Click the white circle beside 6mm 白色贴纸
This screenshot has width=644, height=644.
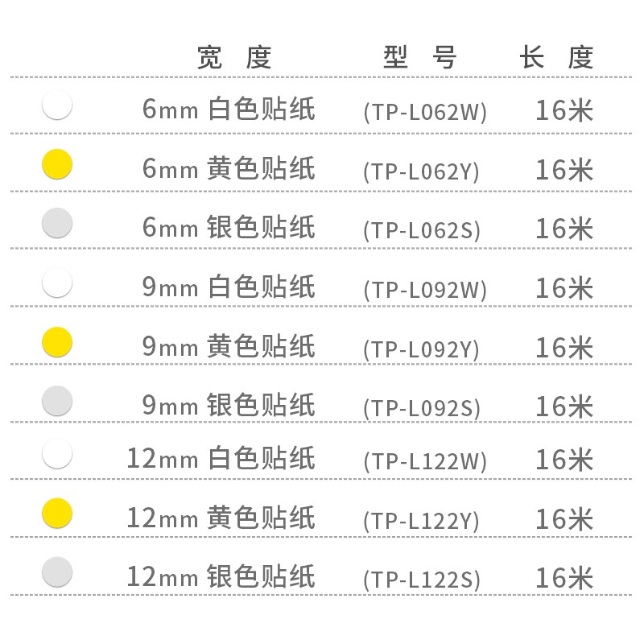[57, 105]
